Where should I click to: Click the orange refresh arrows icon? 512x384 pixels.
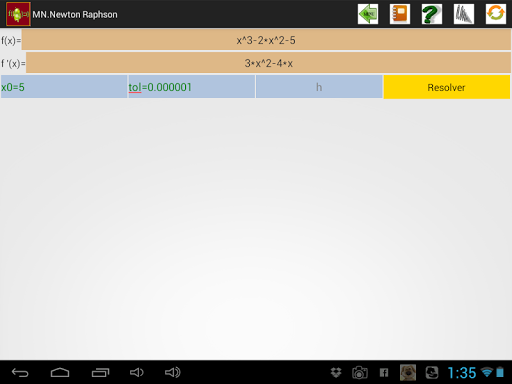pos(496,14)
